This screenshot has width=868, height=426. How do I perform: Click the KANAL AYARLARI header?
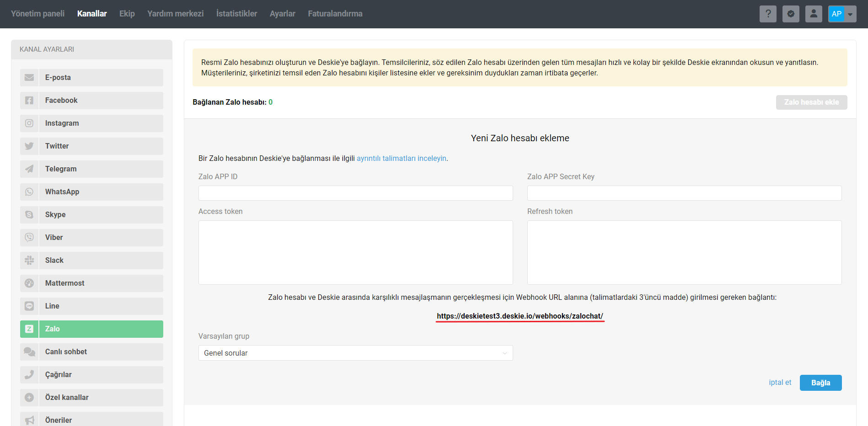47,49
